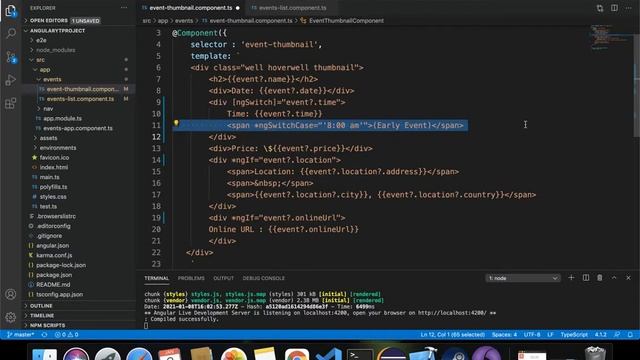Image resolution: width=640 pixels, height=360 pixels.
Task: Click the events breadcrumb segment
Action: tap(184, 21)
